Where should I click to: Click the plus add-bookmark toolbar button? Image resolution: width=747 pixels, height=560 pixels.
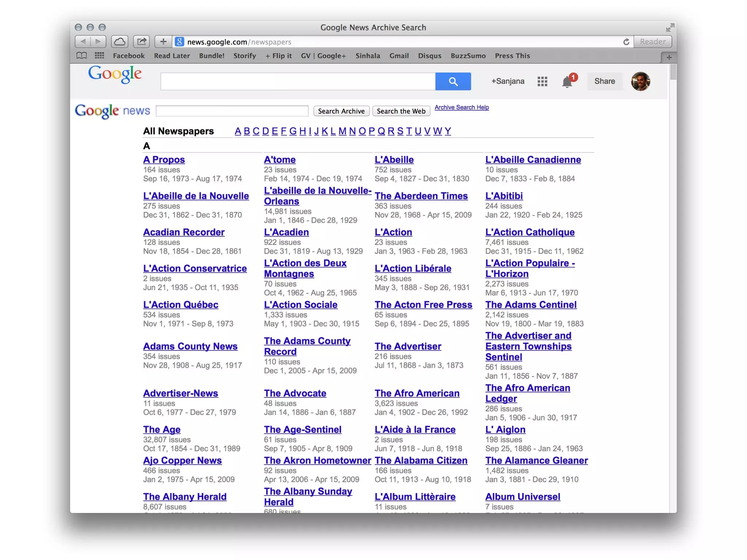point(163,42)
